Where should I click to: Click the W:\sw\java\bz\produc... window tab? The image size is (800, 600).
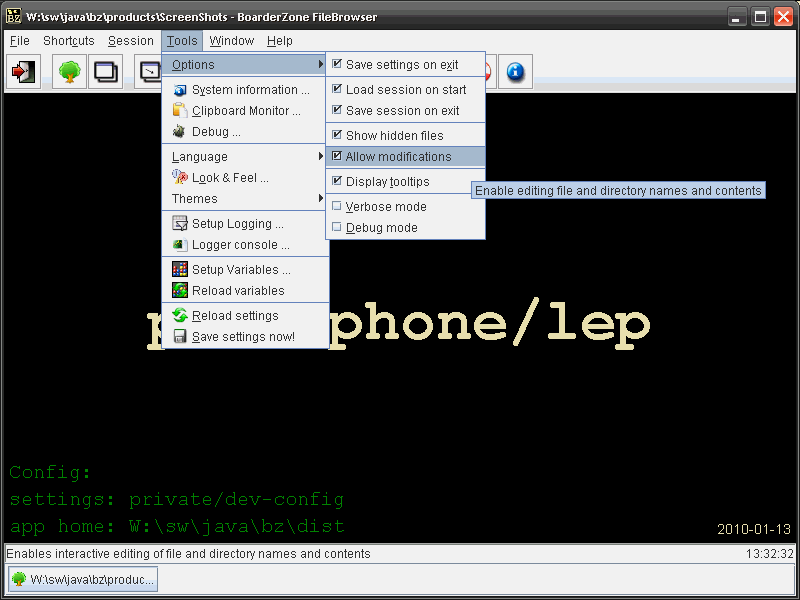click(x=83, y=579)
